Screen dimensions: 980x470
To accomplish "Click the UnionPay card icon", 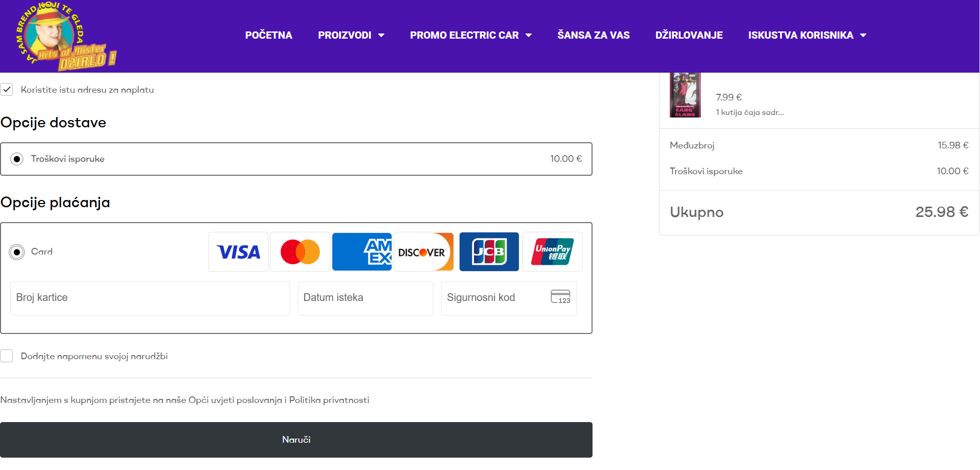I will click(552, 252).
